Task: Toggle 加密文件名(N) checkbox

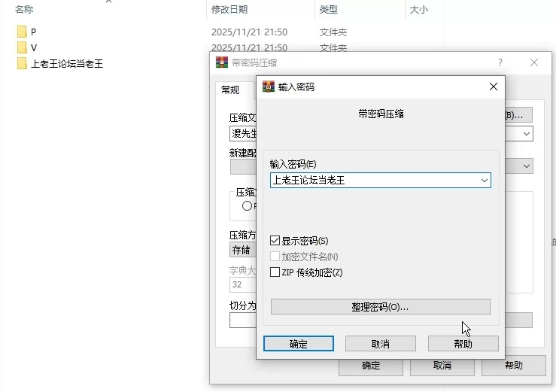Action: tap(275, 256)
